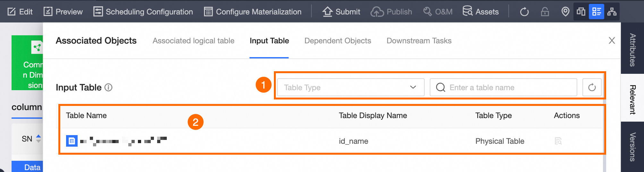Toggle SN column sort arrows
The image size is (644, 172).
[38, 139]
